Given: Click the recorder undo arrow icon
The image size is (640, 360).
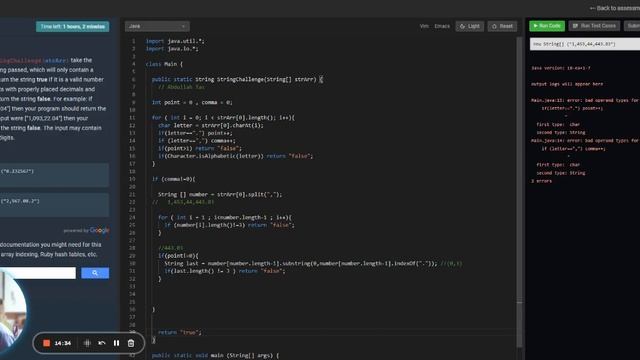Looking at the screenshot, I should [x=102, y=343].
